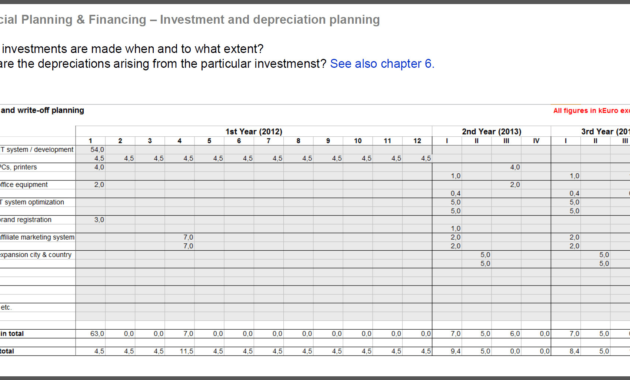Click quarter header 'IV' under 2nd Year (2013)

pyautogui.click(x=536, y=141)
